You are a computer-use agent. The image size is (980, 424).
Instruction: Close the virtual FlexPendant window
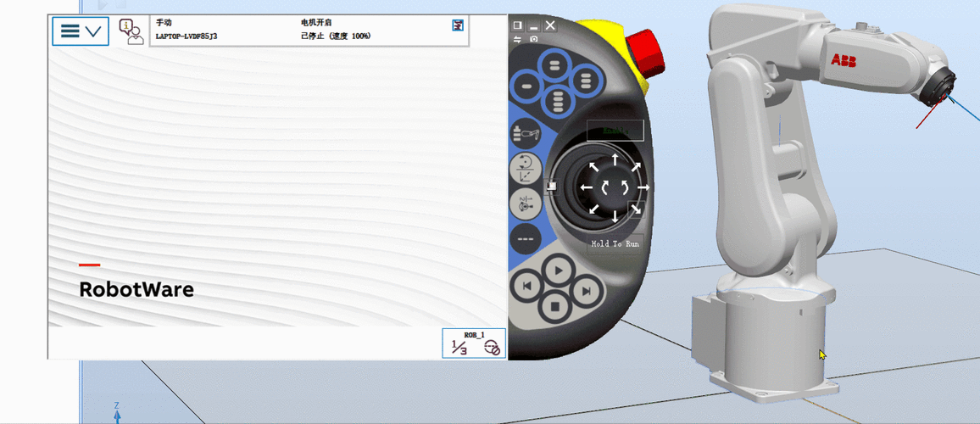pos(550,25)
